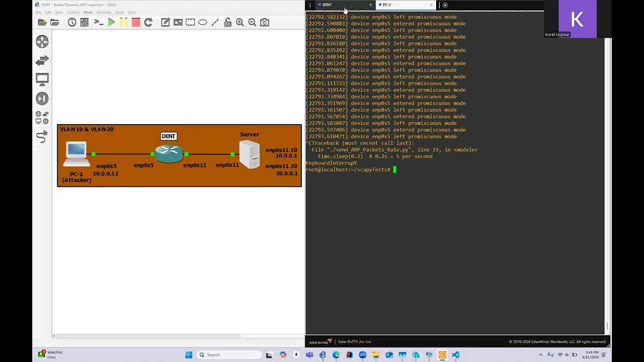
Task: Open the File menu
Action: (x=38, y=12)
